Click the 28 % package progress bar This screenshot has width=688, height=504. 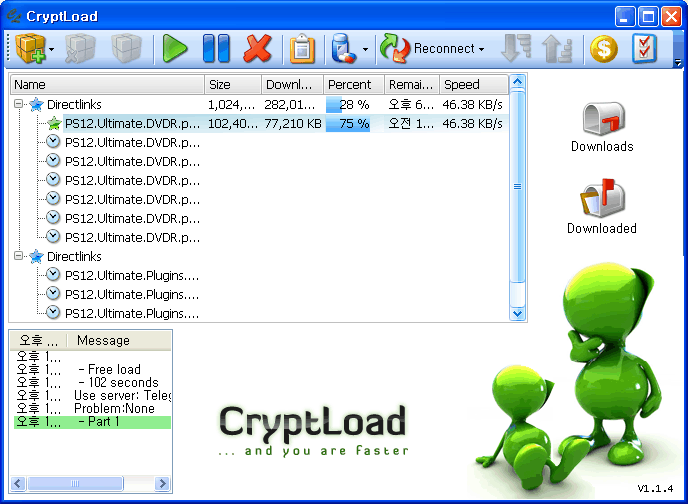(x=348, y=104)
